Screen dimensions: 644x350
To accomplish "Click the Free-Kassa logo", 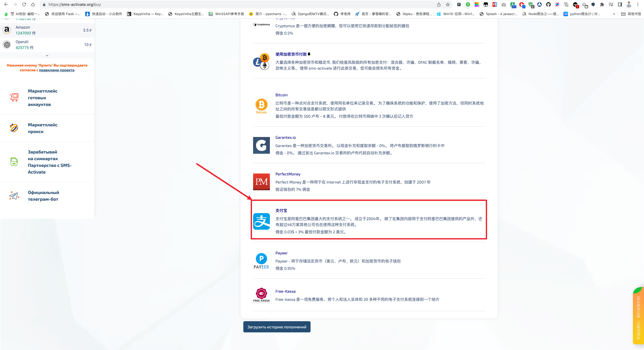I will [261, 295].
